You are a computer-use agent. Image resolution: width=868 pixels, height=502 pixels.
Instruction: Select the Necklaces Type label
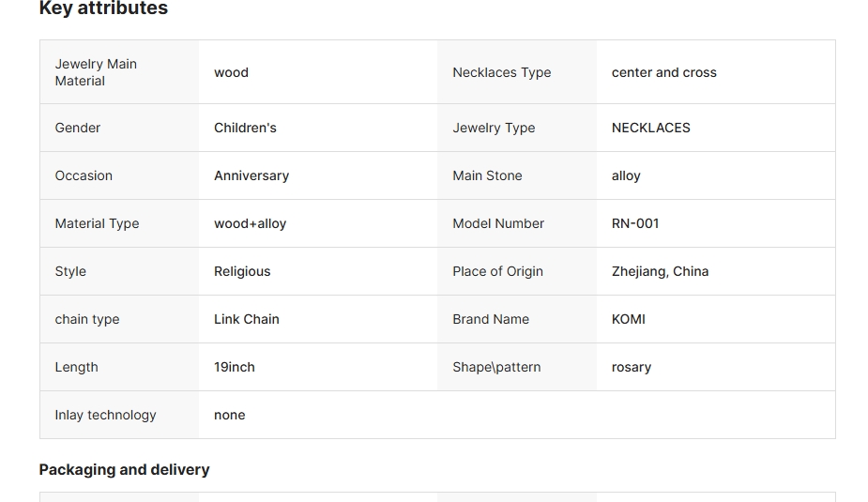point(501,72)
